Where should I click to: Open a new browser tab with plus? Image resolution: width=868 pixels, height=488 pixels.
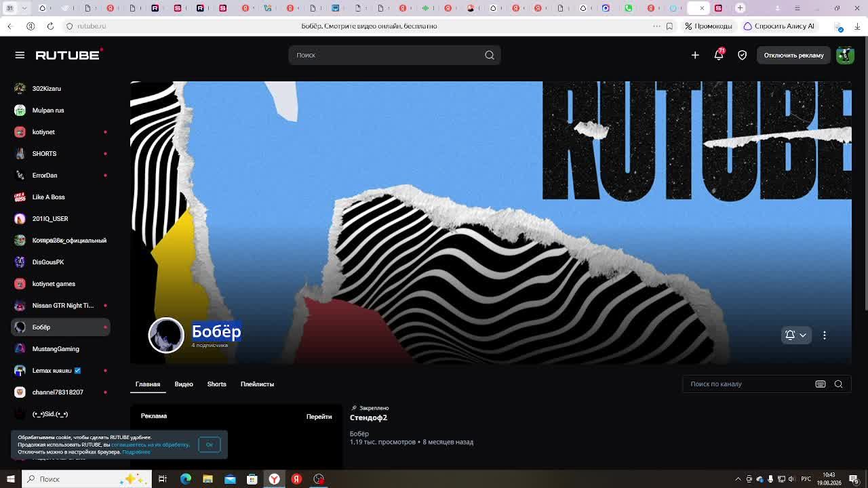pyautogui.click(x=741, y=8)
